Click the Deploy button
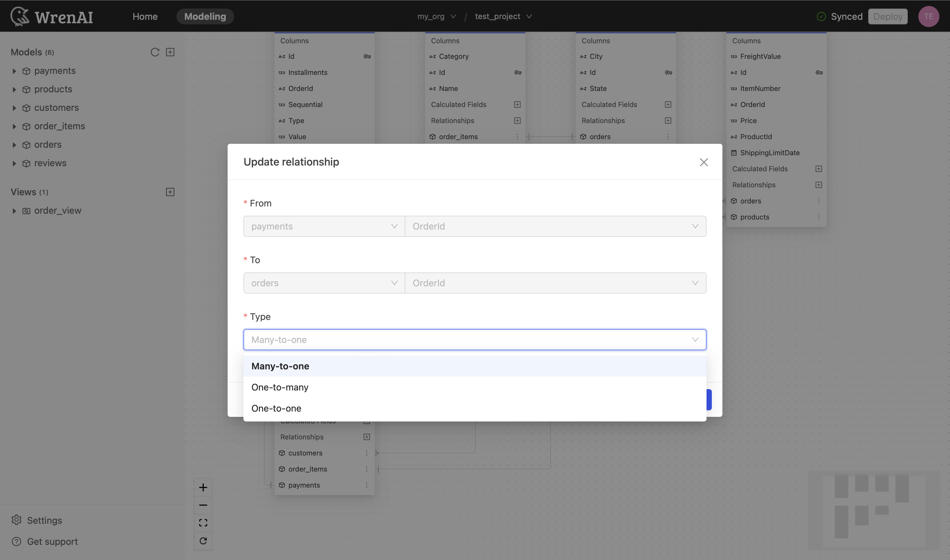This screenshot has width=950, height=560. point(888,16)
